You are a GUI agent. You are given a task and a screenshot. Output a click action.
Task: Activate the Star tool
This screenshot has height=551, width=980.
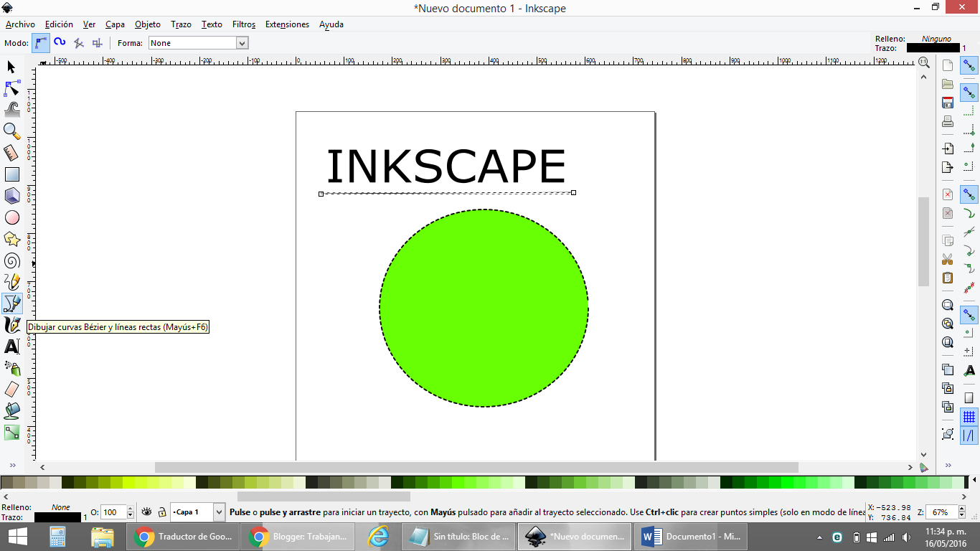[11, 239]
